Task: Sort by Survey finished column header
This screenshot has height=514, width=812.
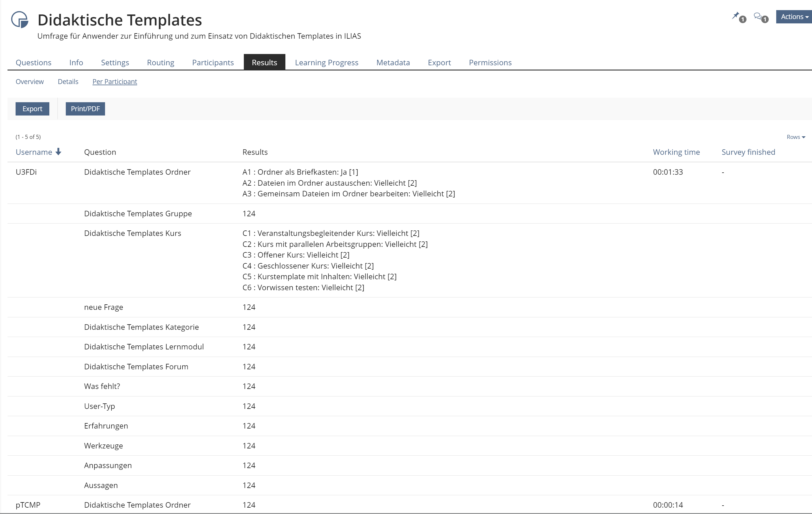Action: click(x=748, y=152)
